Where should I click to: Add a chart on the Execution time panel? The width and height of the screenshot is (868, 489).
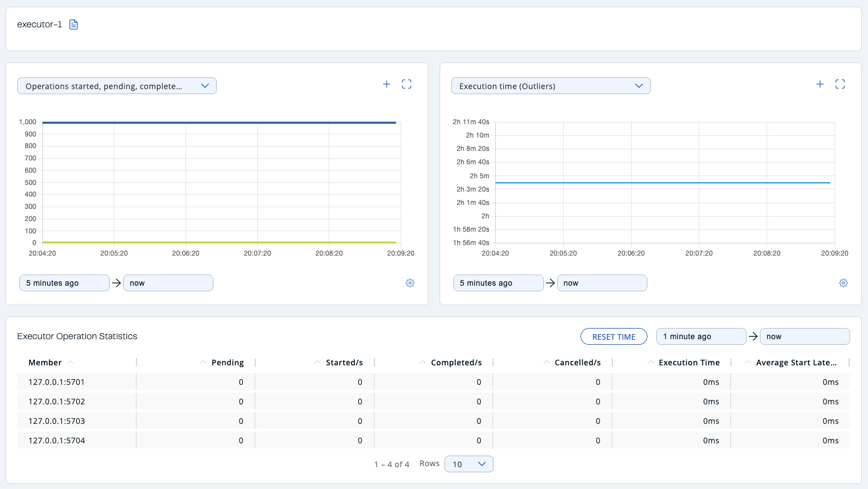(820, 84)
